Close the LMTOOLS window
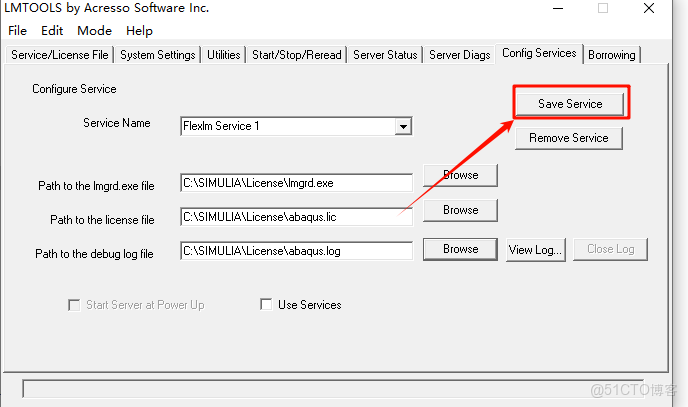This screenshot has height=407, width=688. click(649, 8)
